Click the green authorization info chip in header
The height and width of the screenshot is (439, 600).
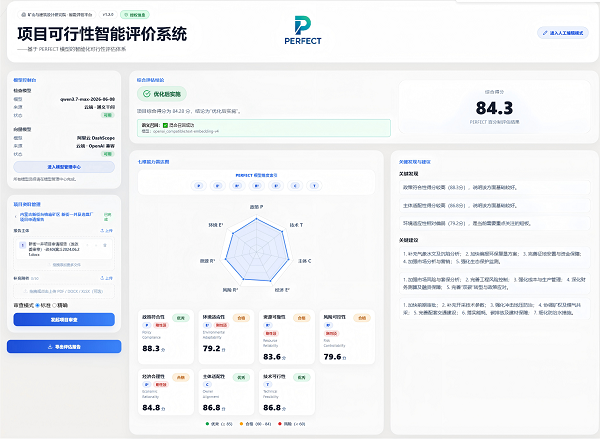[135, 15]
